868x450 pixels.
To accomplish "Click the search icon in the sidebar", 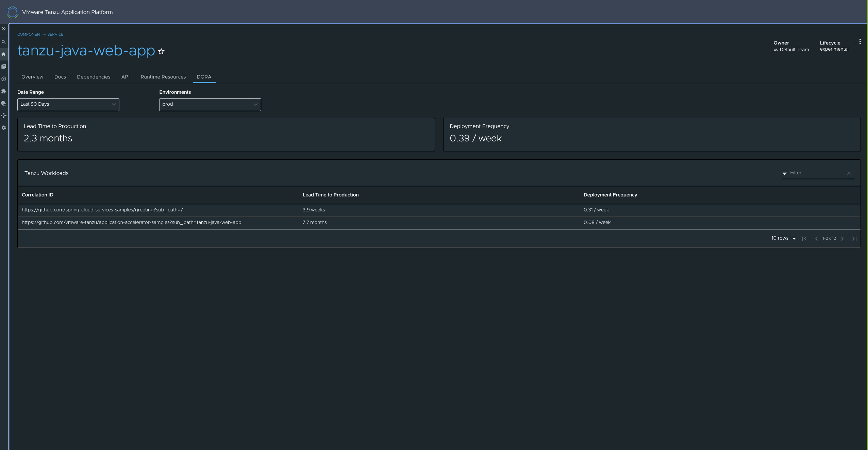I will (x=4, y=41).
